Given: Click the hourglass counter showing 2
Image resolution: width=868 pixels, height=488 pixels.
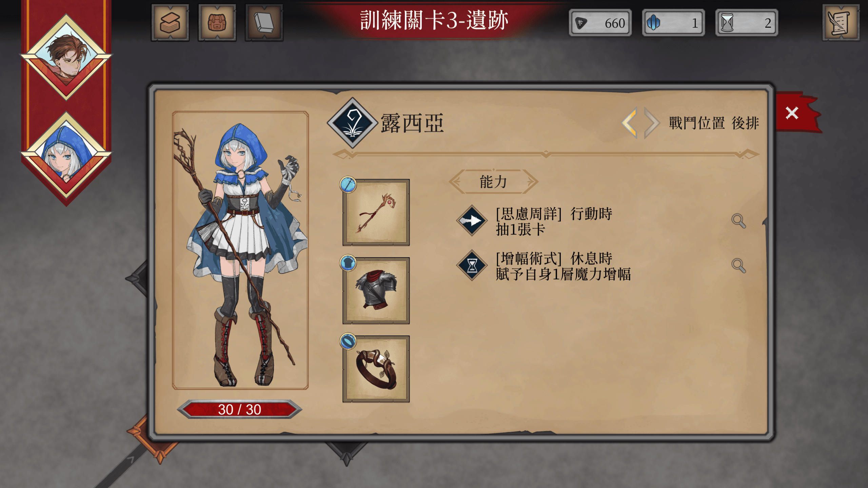Looking at the screenshot, I should pyautogui.click(x=747, y=23).
